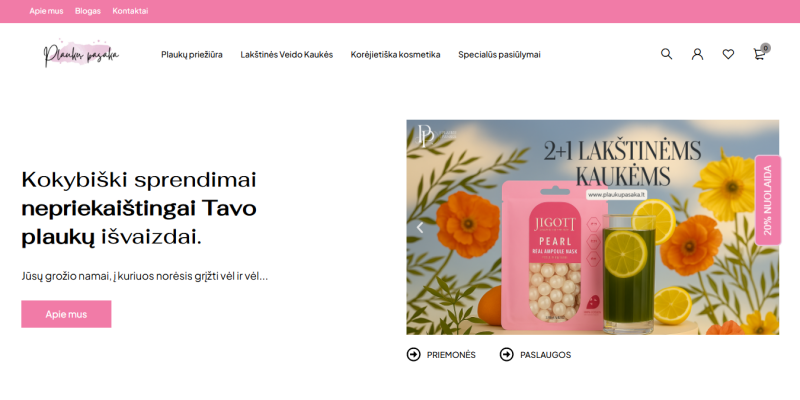This screenshot has width=800, height=400.
Task: Select the PASLAUGOS tab label
Action: pyautogui.click(x=545, y=355)
